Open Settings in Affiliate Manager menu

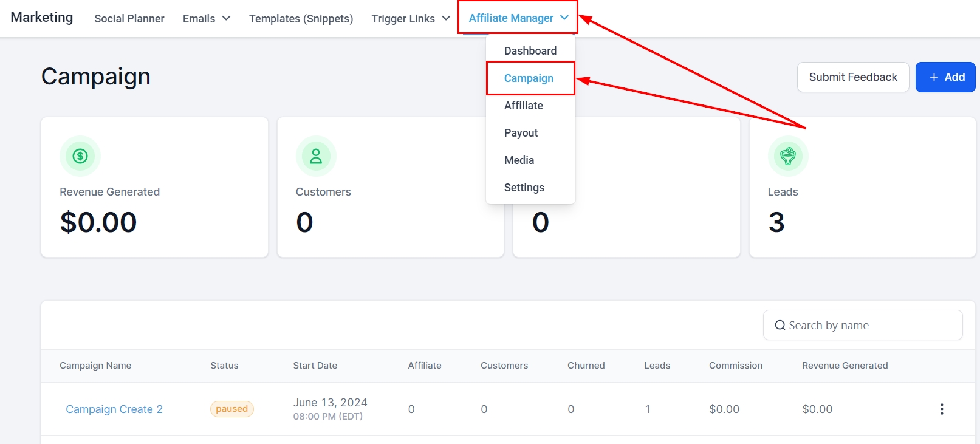[x=524, y=188]
